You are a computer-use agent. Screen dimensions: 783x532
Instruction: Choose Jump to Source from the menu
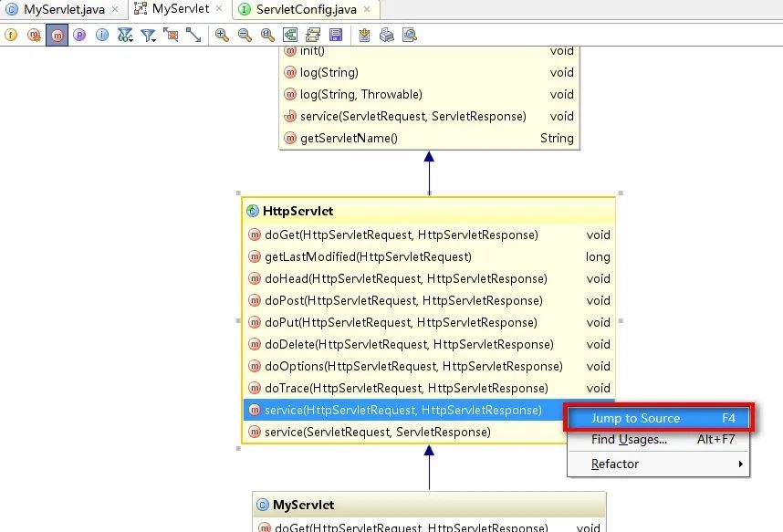click(x=650, y=418)
